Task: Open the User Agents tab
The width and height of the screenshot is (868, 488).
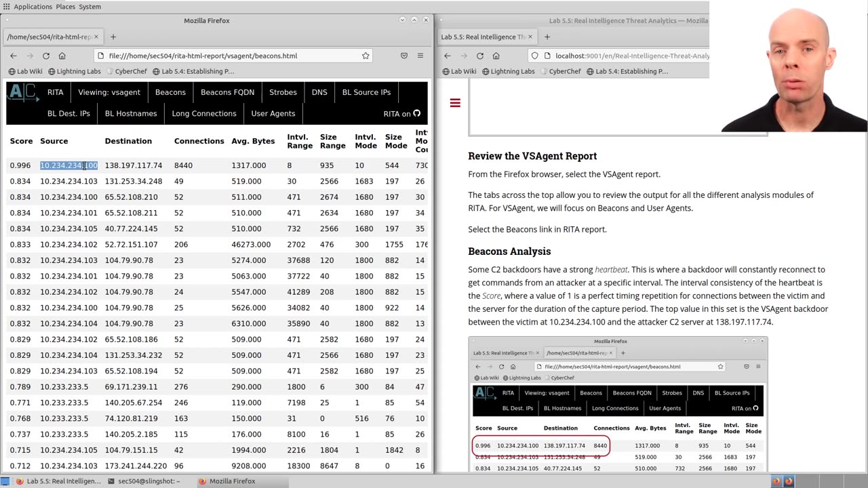Action: (x=273, y=114)
